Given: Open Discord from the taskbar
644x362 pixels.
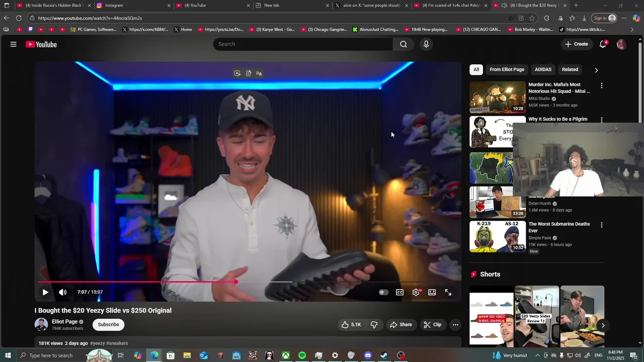Looking at the screenshot, I should click(x=368, y=355).
